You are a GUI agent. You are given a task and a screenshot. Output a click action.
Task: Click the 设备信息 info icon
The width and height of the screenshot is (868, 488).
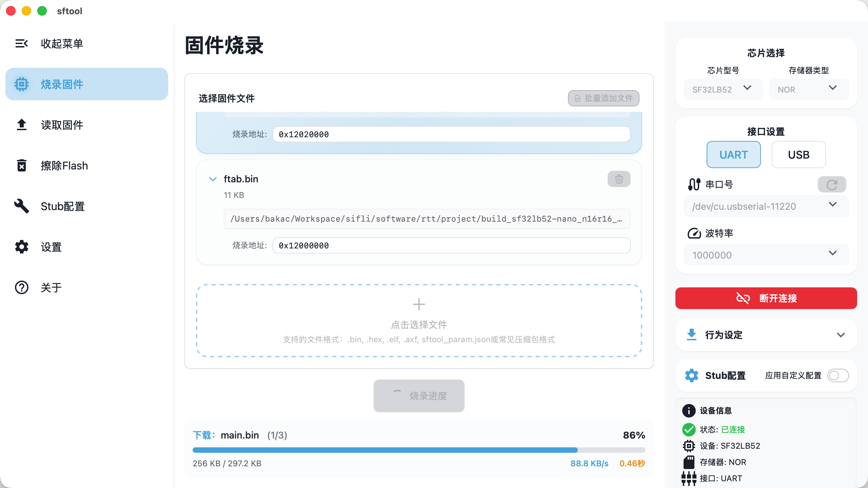pos(689,411)
